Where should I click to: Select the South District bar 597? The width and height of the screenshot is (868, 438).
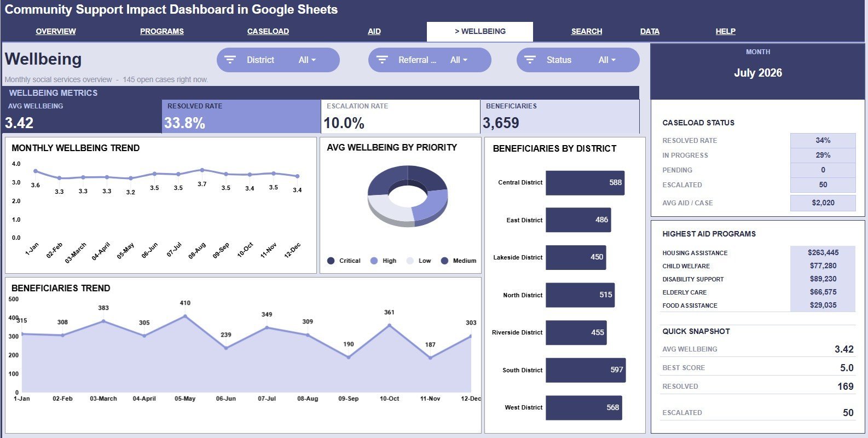click(586, 370)
